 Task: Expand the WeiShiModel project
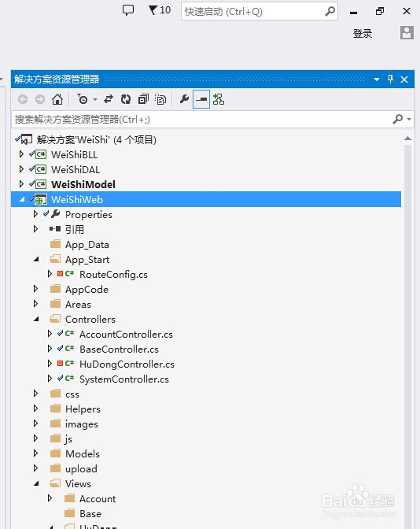pyautogui.click(x=21, y=184)
